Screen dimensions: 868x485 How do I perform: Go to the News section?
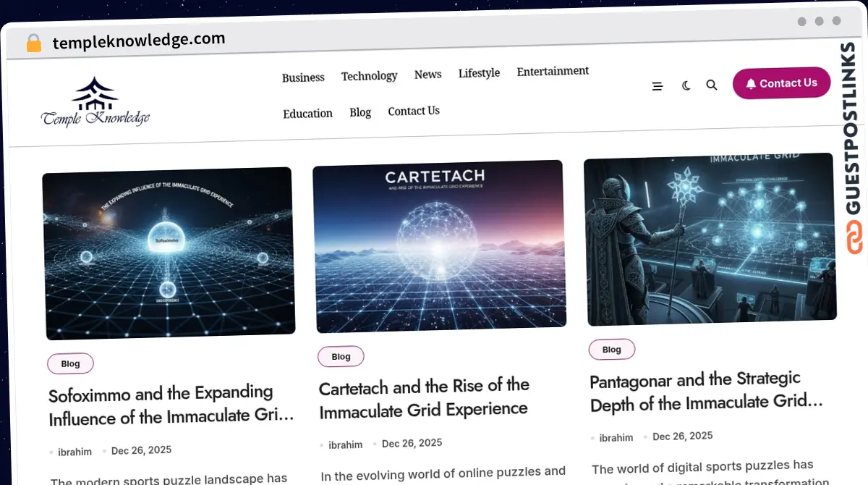coord(427,75)
